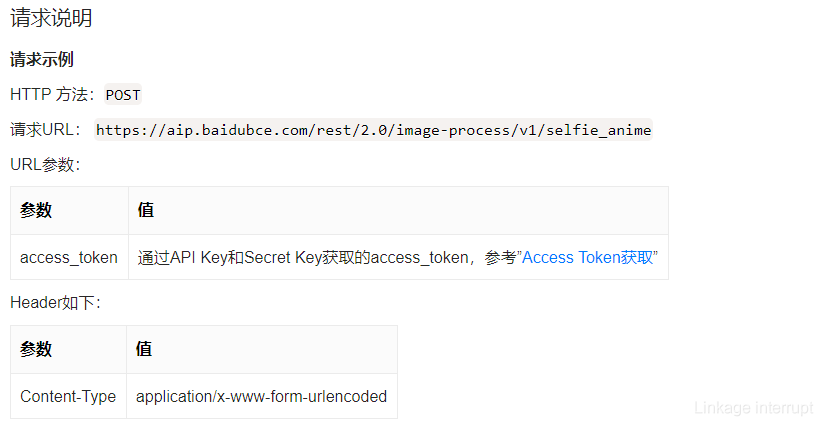Click 参数 header in the Header table
The image size is (823, 426).
tap(36, 349)
